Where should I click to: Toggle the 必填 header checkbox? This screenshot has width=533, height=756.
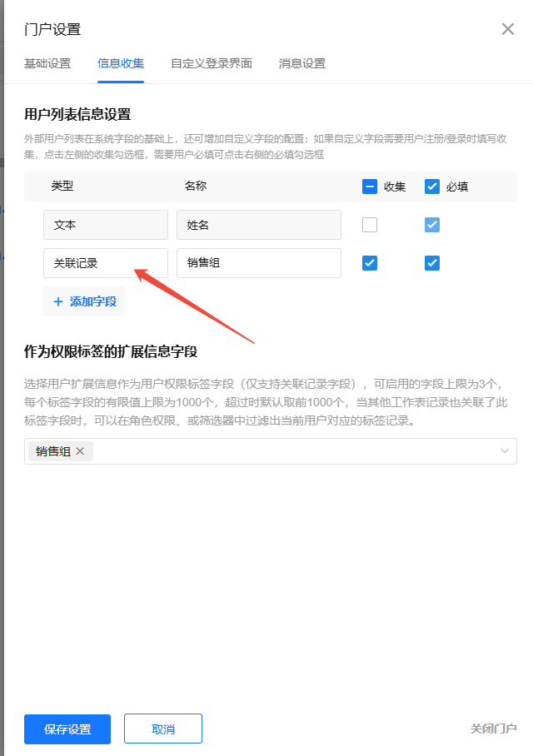(431, 187)
